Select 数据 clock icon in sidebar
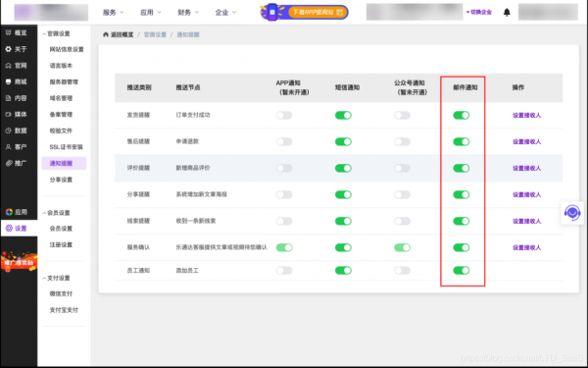 [8, 131]
